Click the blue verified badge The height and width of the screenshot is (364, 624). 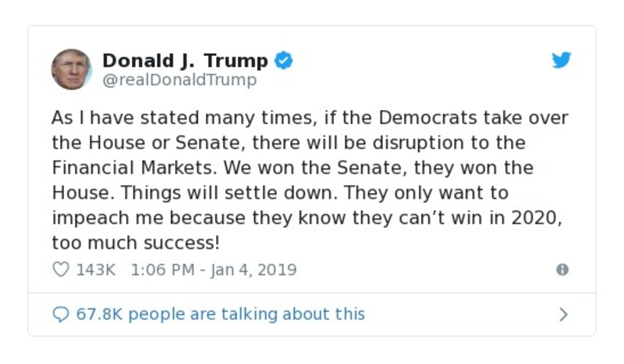coord(284,60)
